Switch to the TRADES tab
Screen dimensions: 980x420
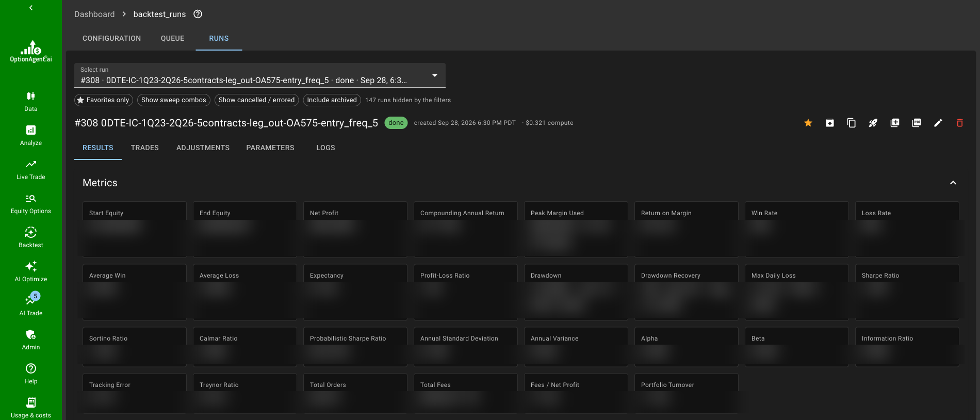[x=145, y=148]
